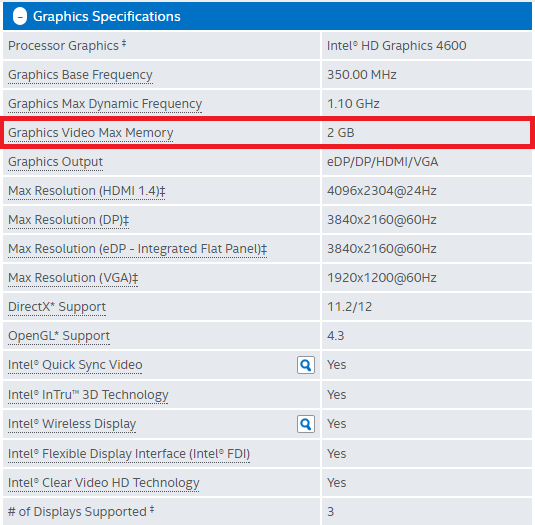Open the OpenGL* Support link
535x525 pixels.
[x=59, y=336]
